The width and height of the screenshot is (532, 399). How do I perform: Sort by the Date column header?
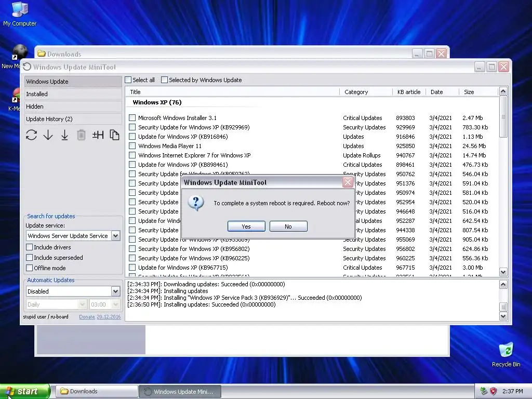(x=443, y=92)
